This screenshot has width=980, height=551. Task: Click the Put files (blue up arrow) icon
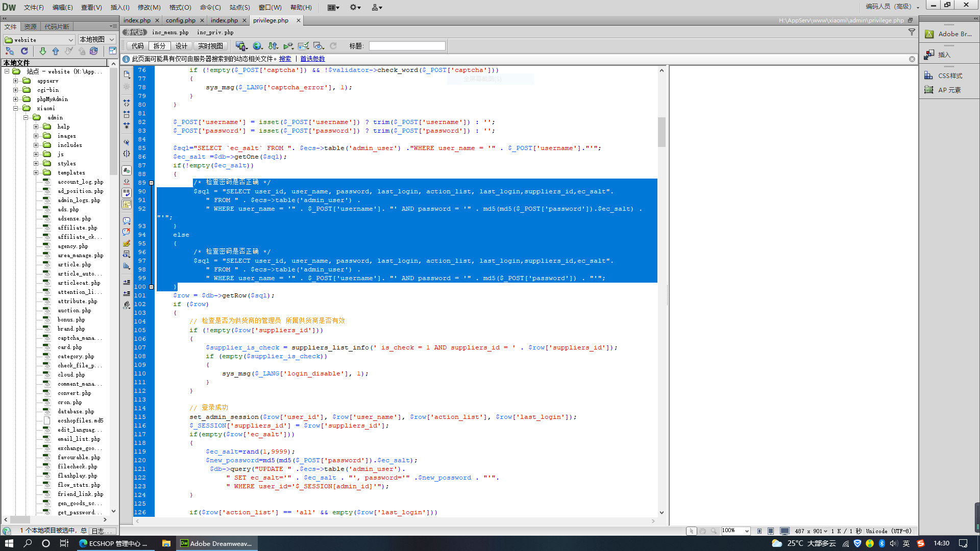(x=56, y=51)
